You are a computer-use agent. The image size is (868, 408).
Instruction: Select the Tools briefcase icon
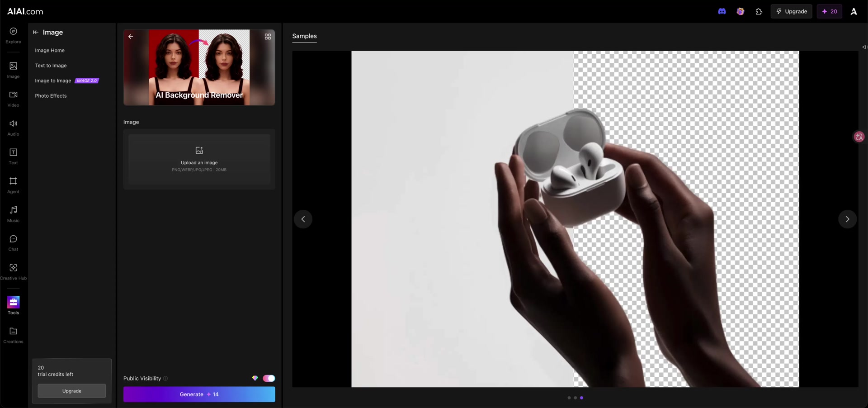[x=13, y=302]
